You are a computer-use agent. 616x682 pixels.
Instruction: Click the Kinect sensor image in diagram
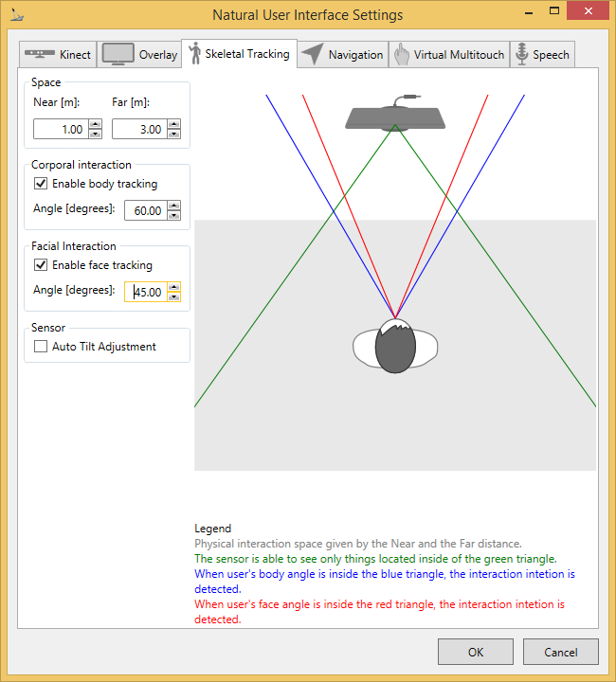395,114
